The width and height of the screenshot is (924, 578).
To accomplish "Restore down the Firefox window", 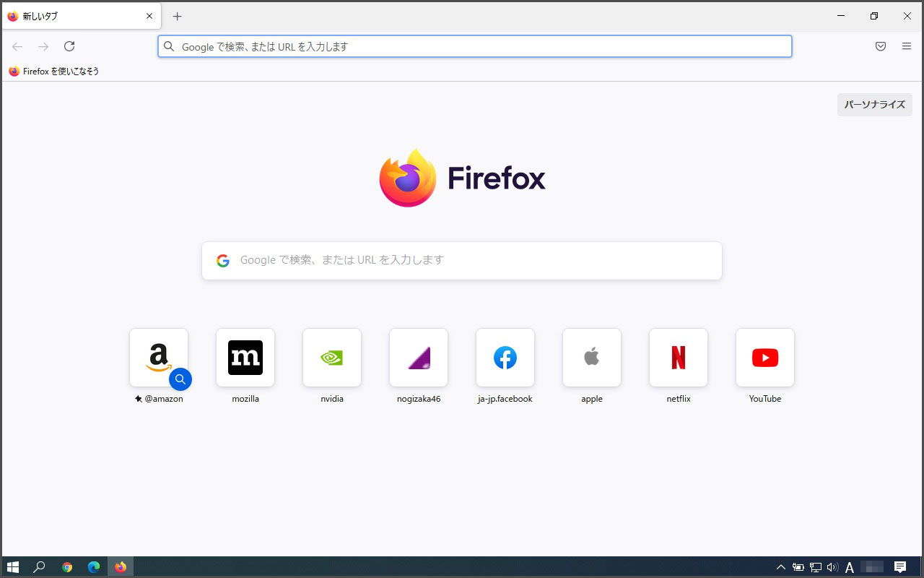I will [874, 16].
